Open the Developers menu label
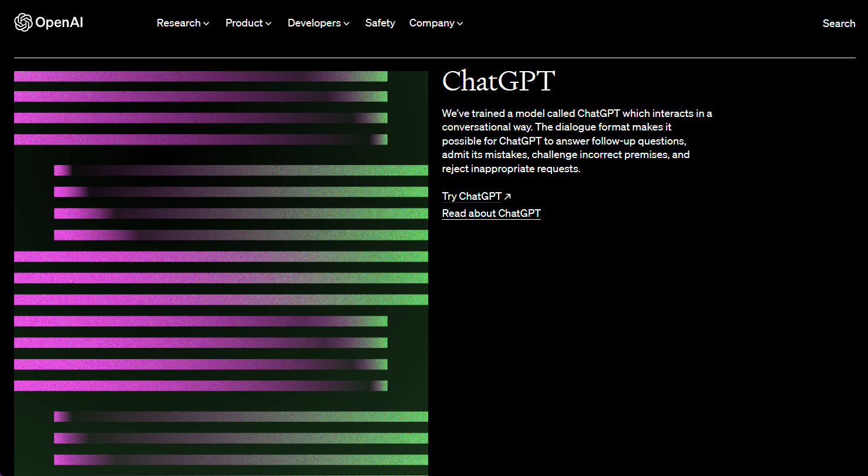Viewport: 868px width, 476px height. [314, 23]
